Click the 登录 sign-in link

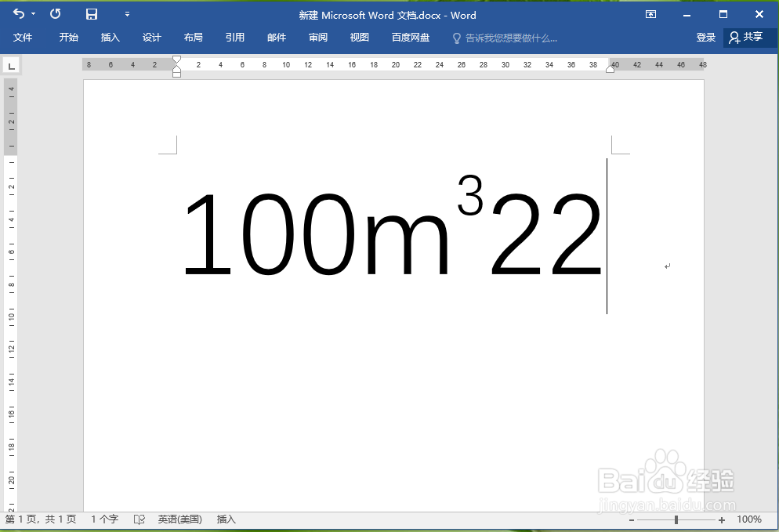[x=706, y=37]
